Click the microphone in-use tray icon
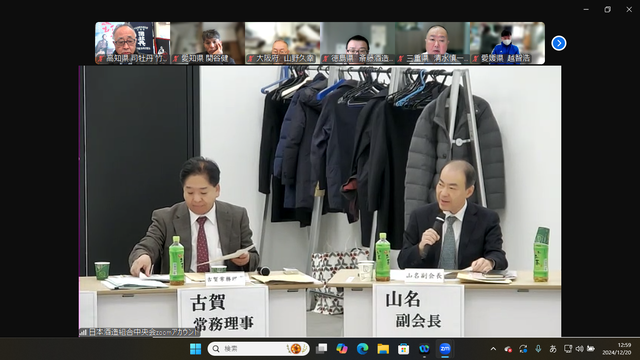This screenshot has width=640, height=360. [538, 349]
